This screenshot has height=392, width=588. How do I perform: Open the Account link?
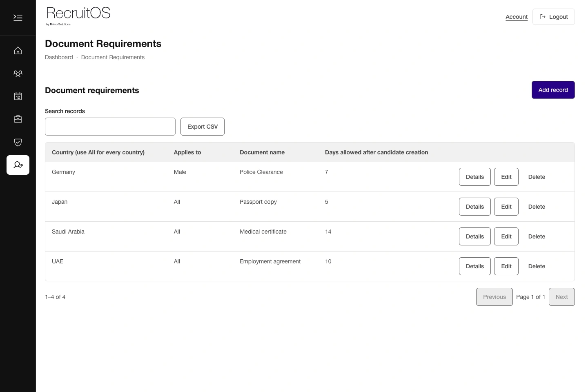517,17
